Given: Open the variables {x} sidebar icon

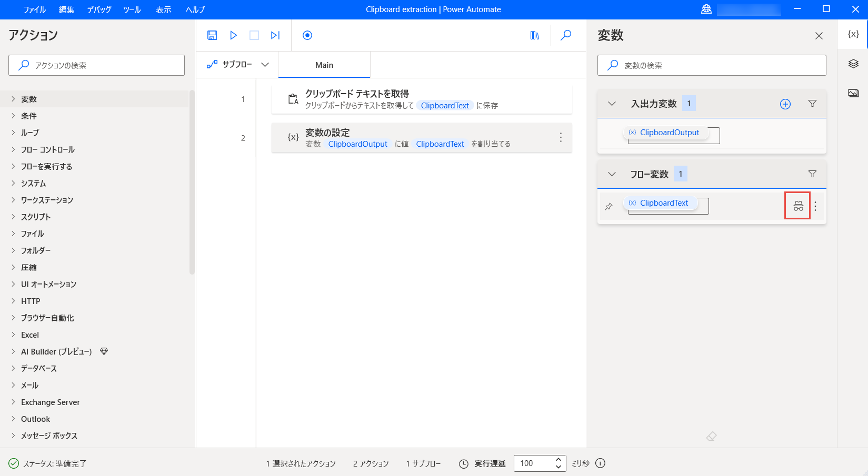Looking at the screenshot, I should click(853, 34).
